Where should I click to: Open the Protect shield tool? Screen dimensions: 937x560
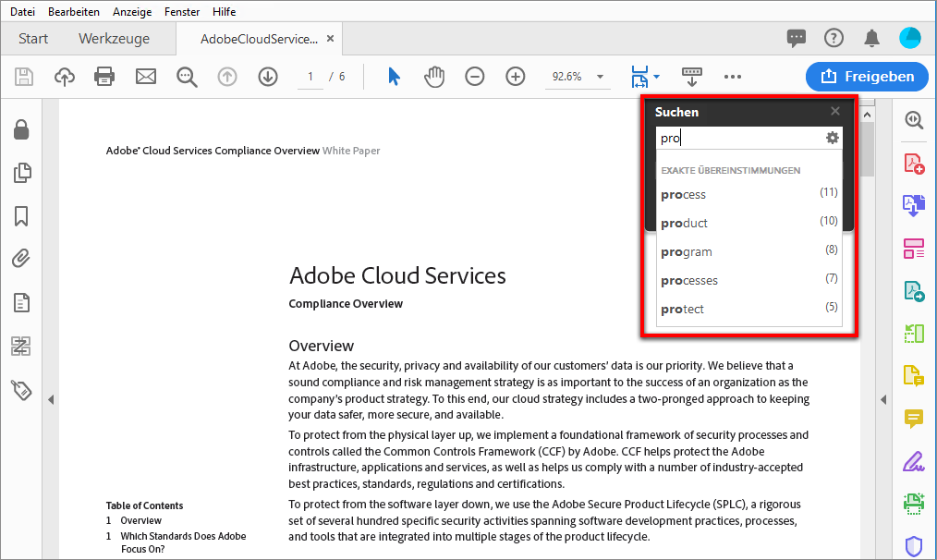click(914, 545)
